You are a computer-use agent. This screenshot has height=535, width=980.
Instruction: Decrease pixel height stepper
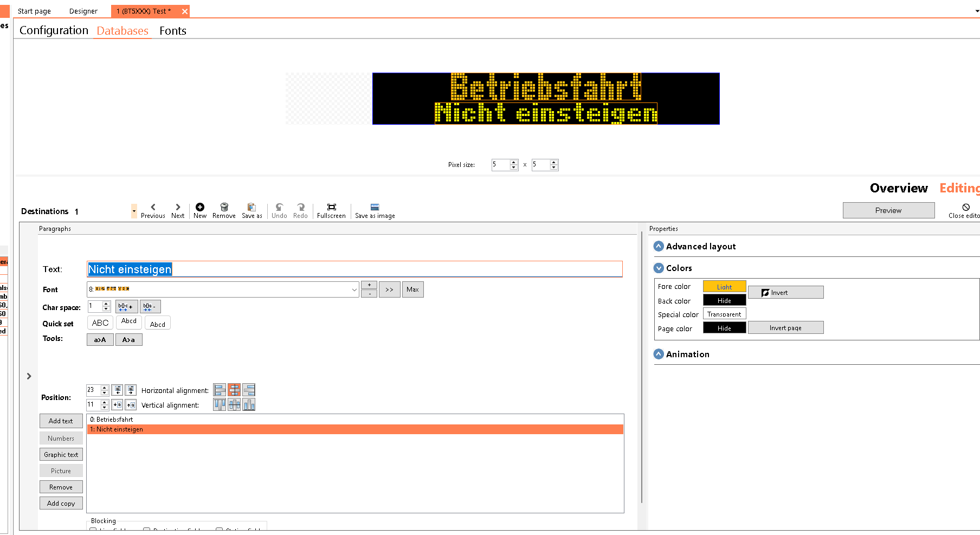554,167
